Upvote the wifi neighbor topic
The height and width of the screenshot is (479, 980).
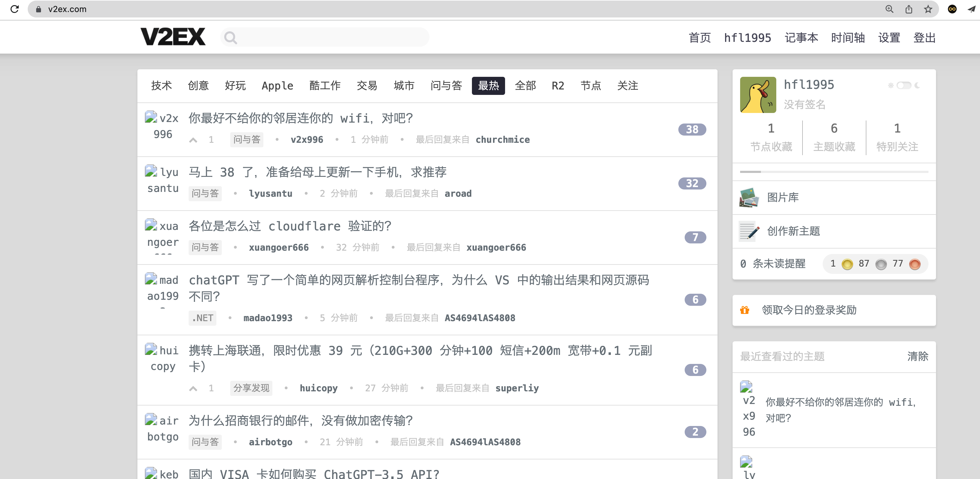coord(193,140)
